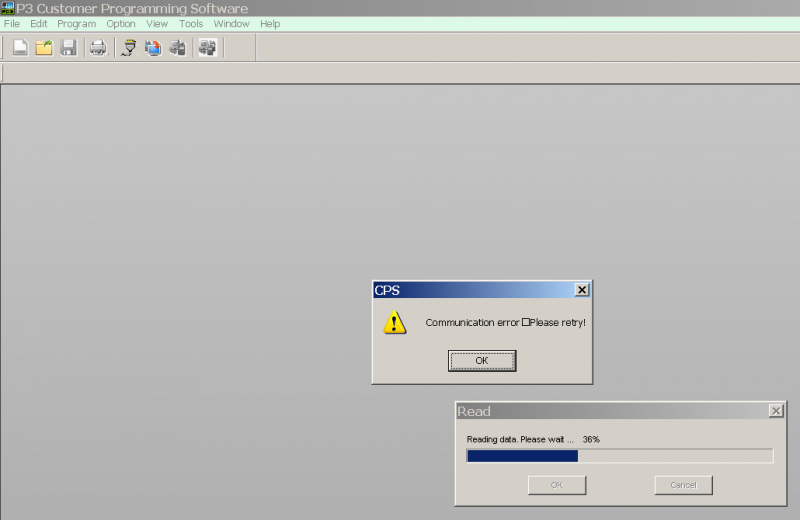800x520 pixels.
Task: Click the radio clone icon in toolbar
Action: pos(208,47)
